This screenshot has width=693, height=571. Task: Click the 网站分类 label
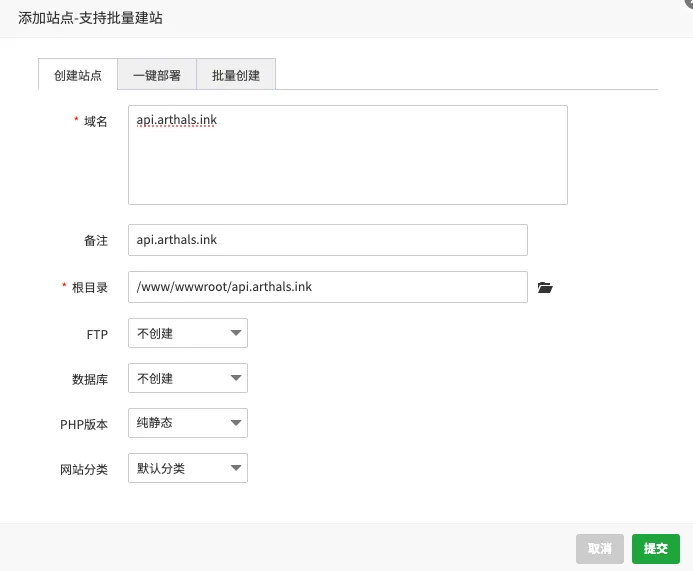84,469
